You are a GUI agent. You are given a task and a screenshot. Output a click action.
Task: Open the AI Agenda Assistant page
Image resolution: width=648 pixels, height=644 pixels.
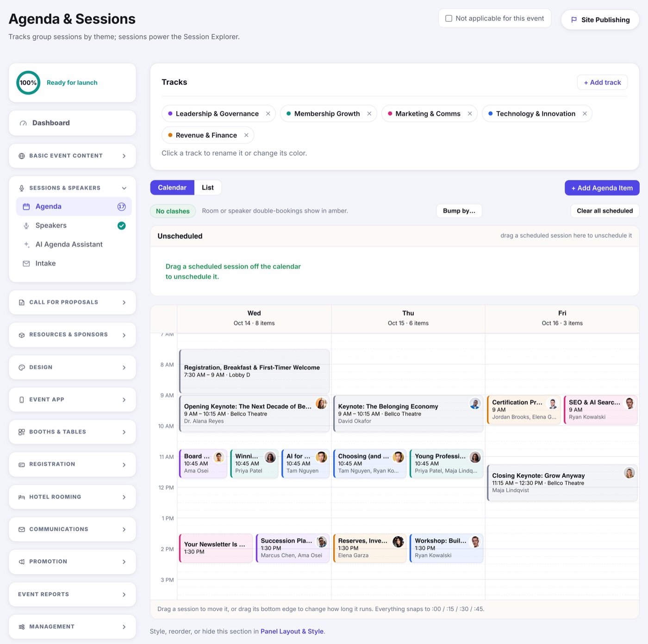point(74,244)
